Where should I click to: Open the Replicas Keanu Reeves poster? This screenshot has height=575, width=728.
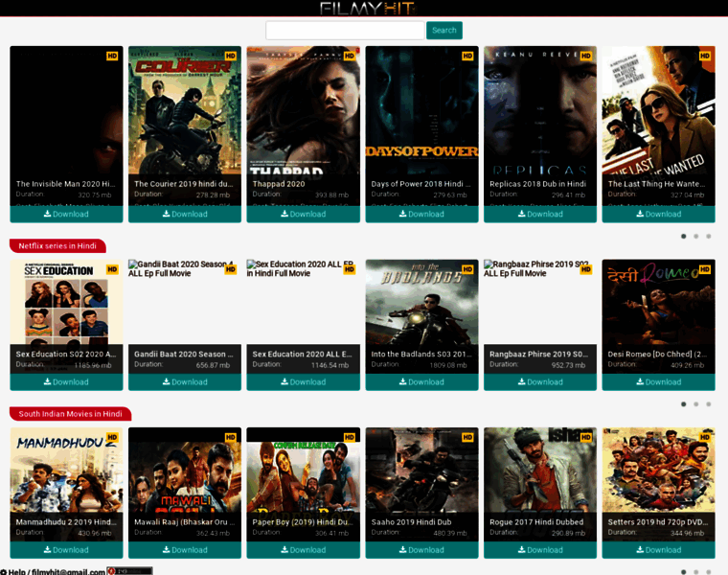point(540,110)
